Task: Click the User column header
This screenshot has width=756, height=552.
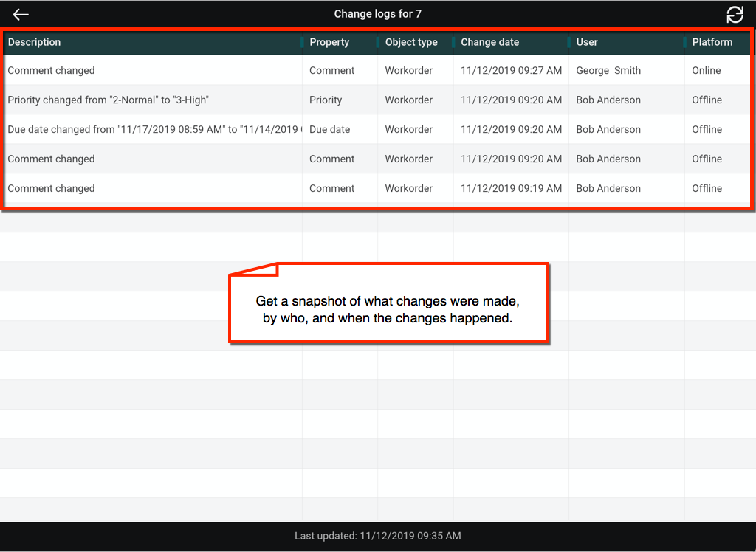Action: [x=587, y=42]
